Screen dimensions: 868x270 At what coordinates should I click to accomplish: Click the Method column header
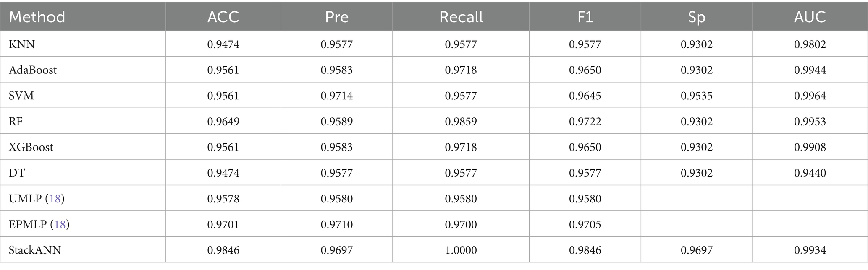pos(37,17)
